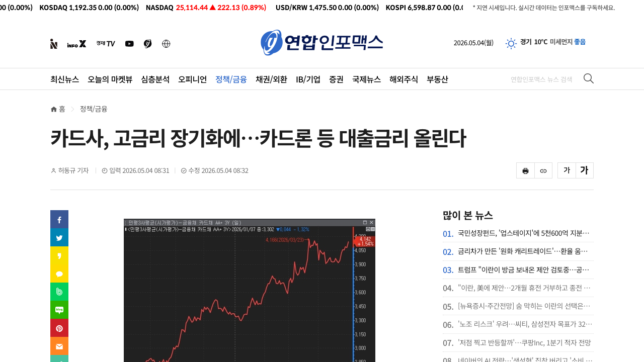The width and height of the screenshot is (644, 362).
Task: Open the round Yonhap logo icon in header
Action: pos(147,44)
